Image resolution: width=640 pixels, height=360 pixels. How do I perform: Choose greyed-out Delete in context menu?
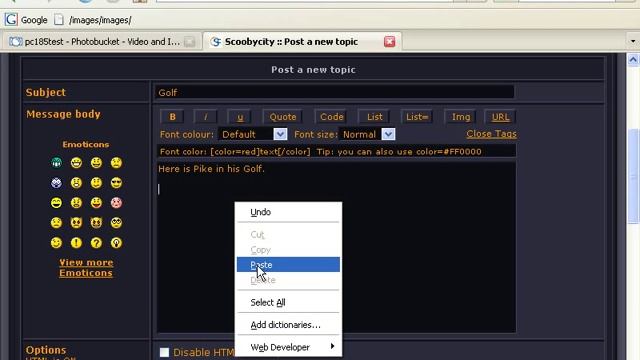[x=288, y=280]
